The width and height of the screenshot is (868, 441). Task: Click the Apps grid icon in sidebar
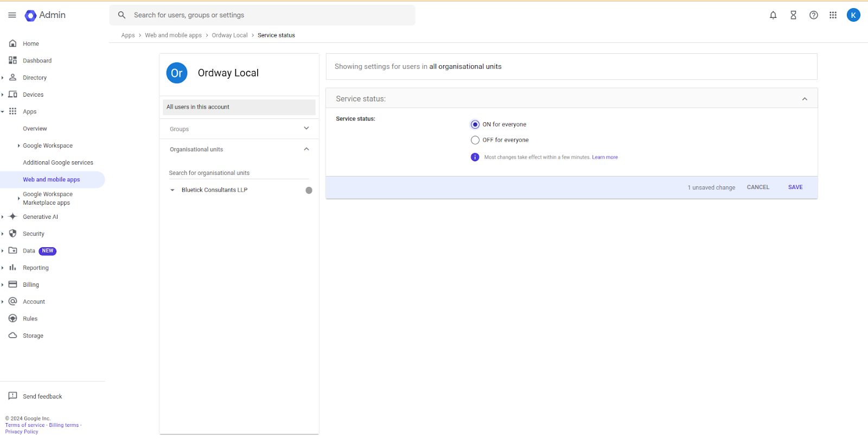click(12, 111)
